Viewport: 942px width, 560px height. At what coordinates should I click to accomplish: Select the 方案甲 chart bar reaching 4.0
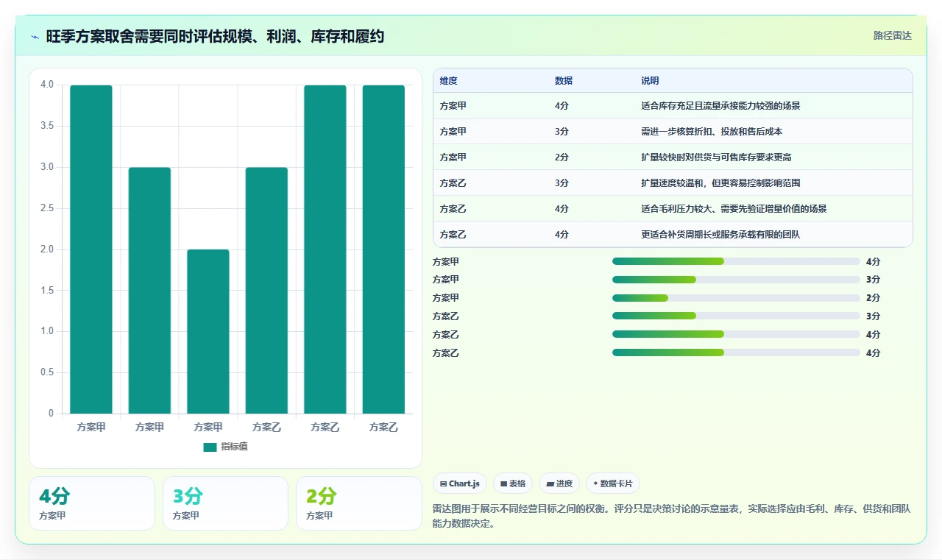(91, 249)
